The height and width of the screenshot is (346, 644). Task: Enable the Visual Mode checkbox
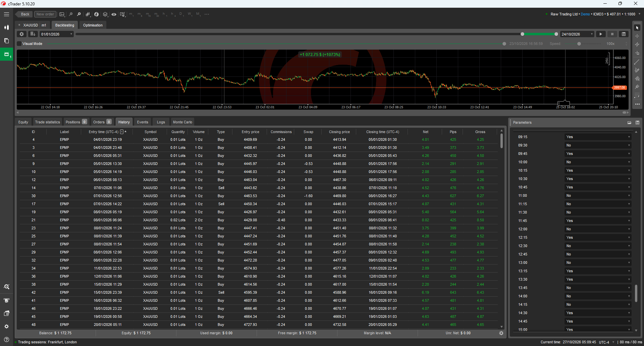pyautogui.click(x=19, y=44)
